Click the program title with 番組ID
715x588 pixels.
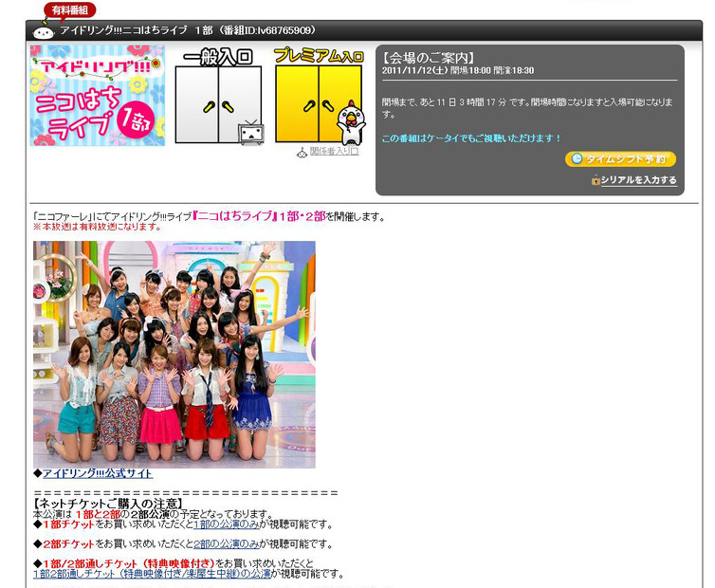[188, 30]
